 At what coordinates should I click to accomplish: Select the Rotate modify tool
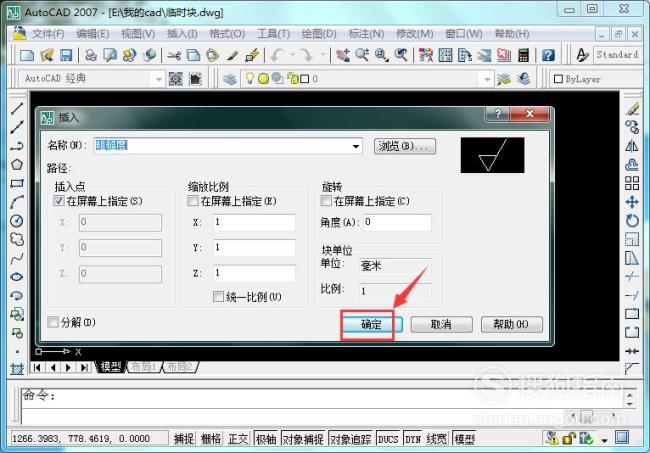tap(632, 221)
